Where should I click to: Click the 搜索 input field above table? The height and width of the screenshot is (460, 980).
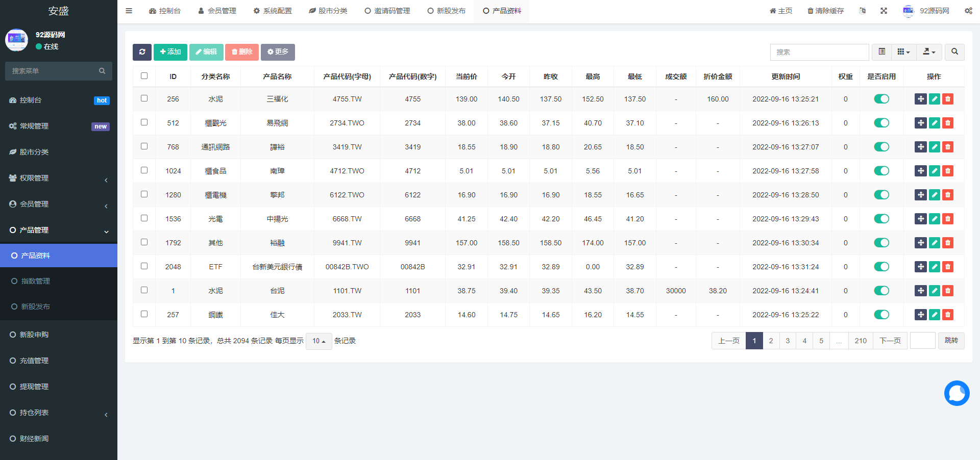[x=819, y=52]
